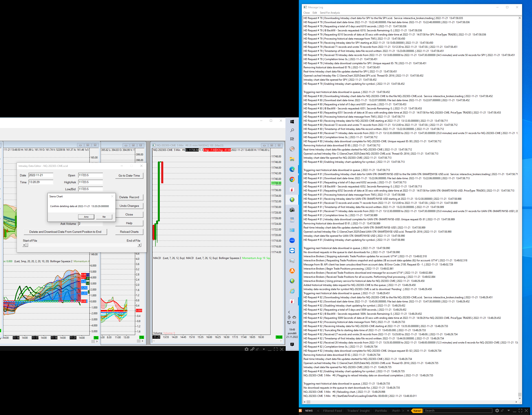Click the RSS feed icon beside NEWS
Screen dimensions: 532x415
300,411
